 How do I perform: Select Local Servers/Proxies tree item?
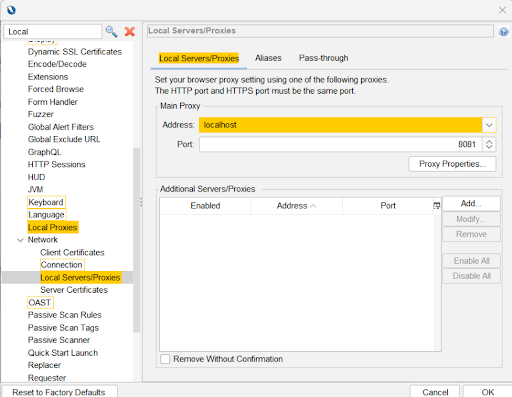80,277
